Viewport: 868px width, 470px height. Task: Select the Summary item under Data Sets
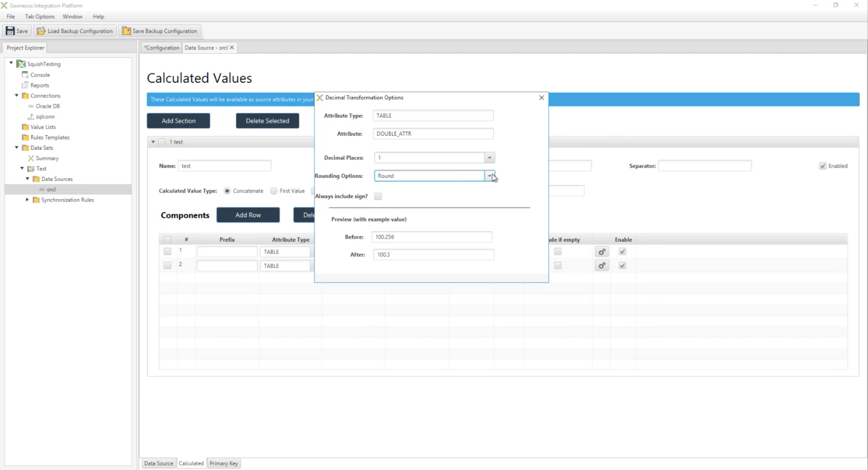coord(47,158)
